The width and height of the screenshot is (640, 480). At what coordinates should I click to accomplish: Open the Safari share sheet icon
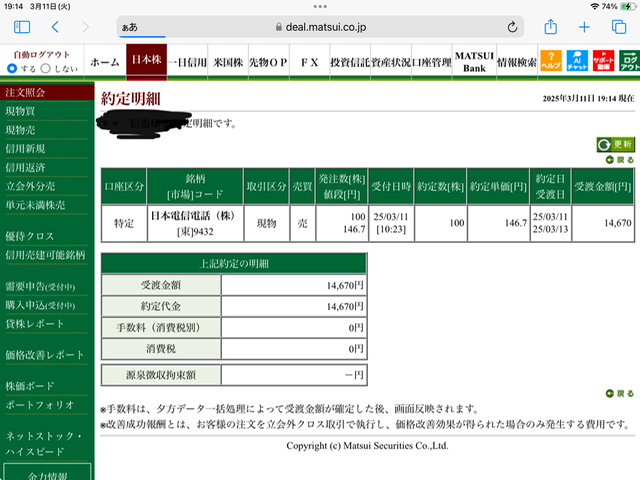point(551,27)
